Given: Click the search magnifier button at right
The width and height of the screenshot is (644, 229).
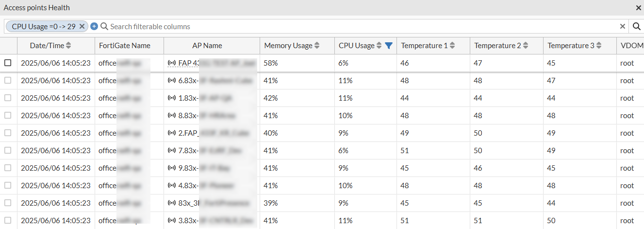Looking at the screenshot, I should [637, 26].
